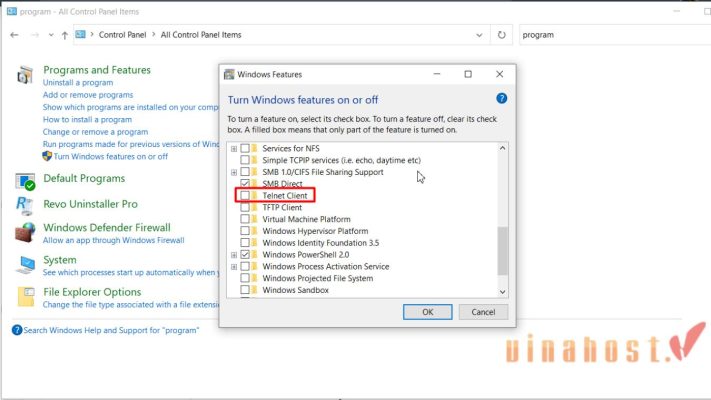711x400 pixels.
Task: Open Search Windows Help and Support link
Action: click(x=111, y=330)
